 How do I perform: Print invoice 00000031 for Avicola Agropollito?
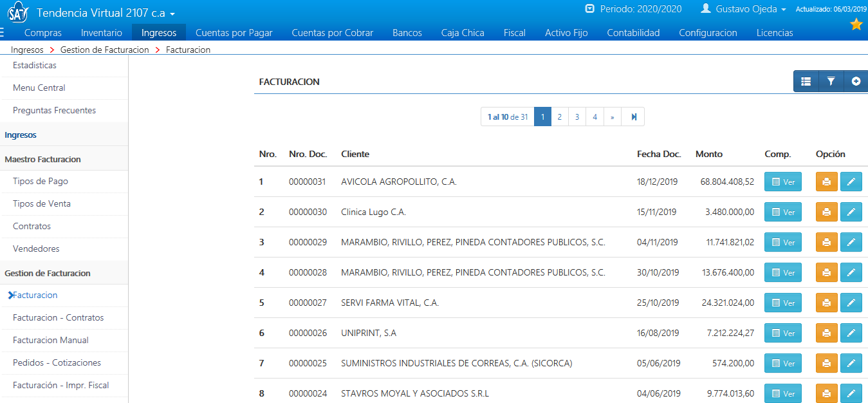[827, 182]
